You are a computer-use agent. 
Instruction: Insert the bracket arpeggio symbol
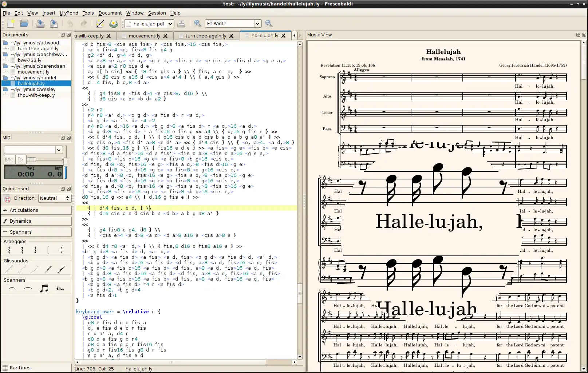point(48,250)
